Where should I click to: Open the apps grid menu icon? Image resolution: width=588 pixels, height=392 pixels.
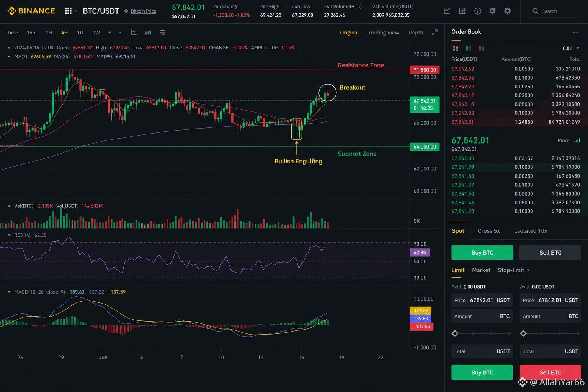(x=68, y=11)
